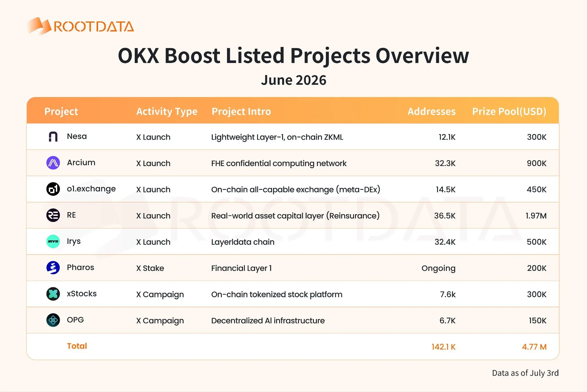The width and height of the screenshot is (587, 392).
Task: Click 'Decentralized AI infrastructure' intro text
Action: pyautogui.click(x=268, y=321)
